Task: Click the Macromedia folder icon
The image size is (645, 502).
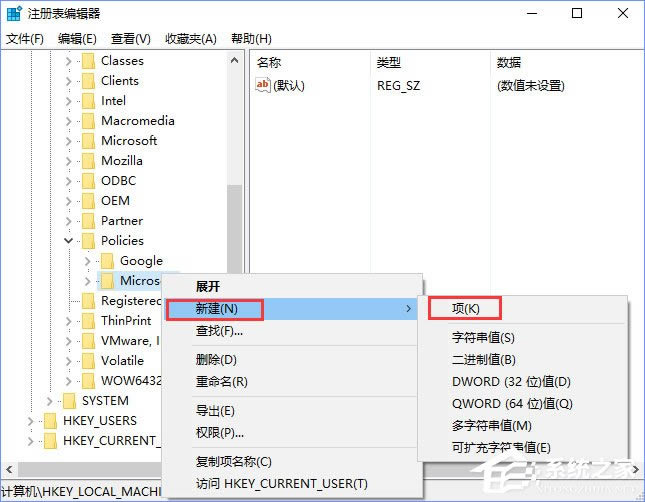Action: click(x=88, y=121)
